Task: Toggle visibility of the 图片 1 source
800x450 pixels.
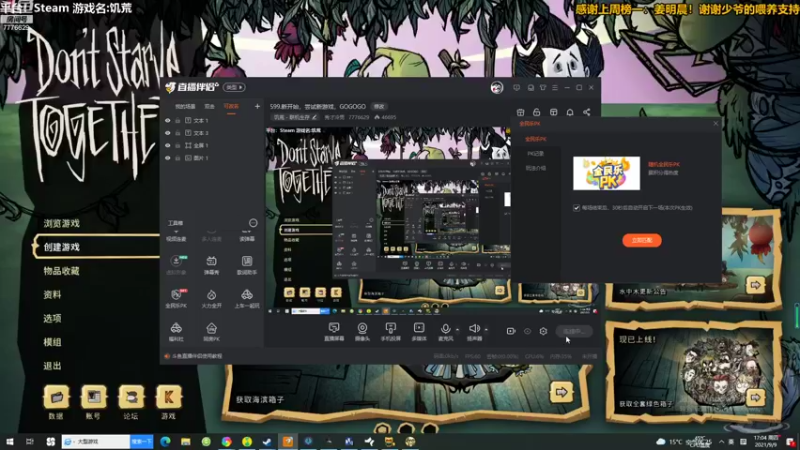Action: [167, 158]
